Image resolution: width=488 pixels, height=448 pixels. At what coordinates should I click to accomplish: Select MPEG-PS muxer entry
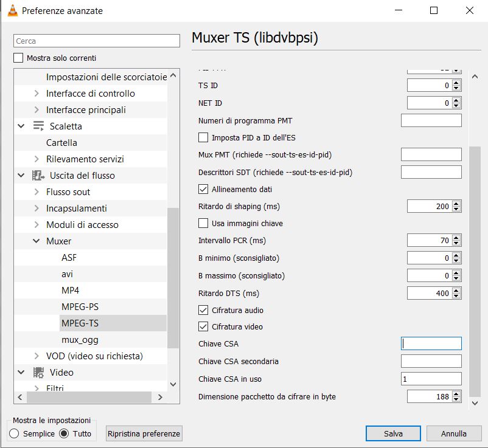pos(80,307)
